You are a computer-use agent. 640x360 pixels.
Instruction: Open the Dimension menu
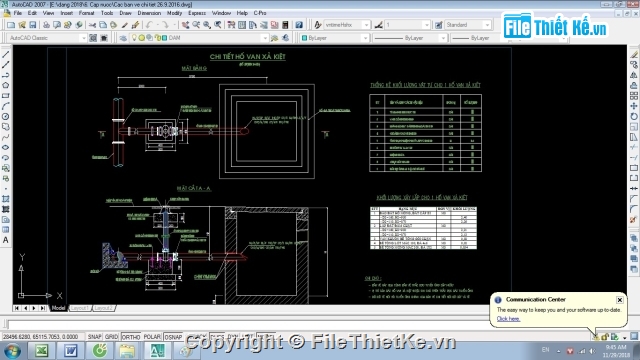[x=149, y=13]
